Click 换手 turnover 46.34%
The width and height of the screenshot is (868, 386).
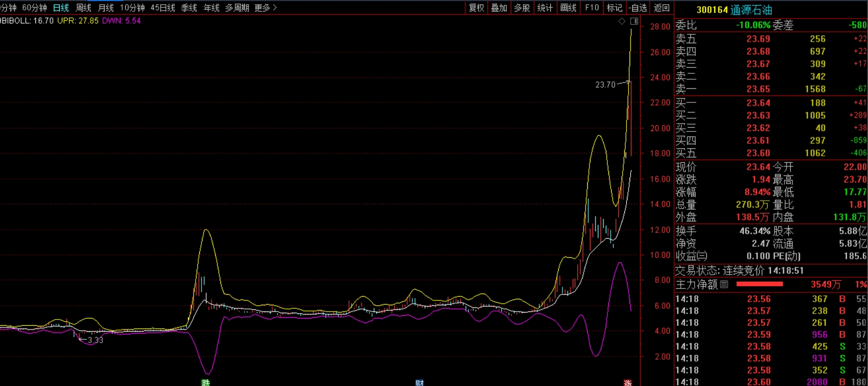click(755, 231)
